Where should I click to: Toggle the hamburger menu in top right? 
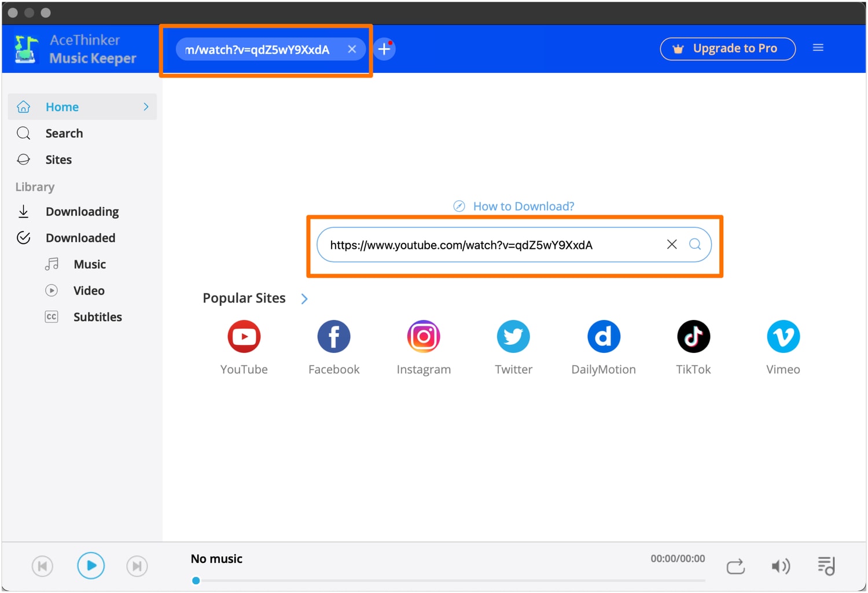(818, 47)
